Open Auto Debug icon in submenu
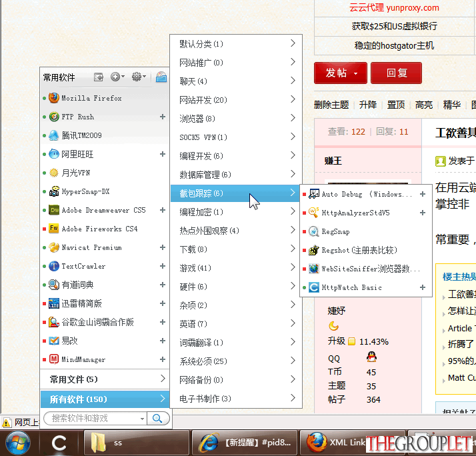Viewport: 476px width, 456px height. [313, 194]
